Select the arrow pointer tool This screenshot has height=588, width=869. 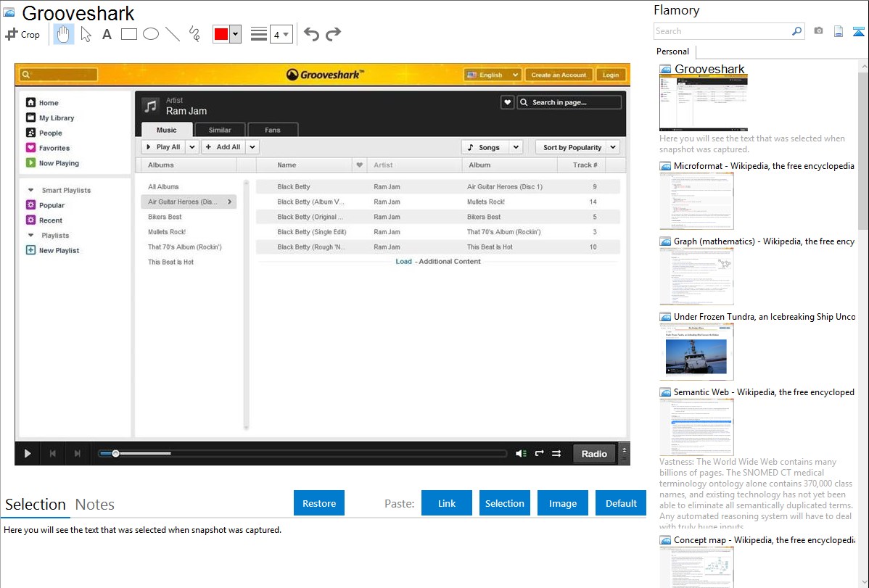(86, 34)
